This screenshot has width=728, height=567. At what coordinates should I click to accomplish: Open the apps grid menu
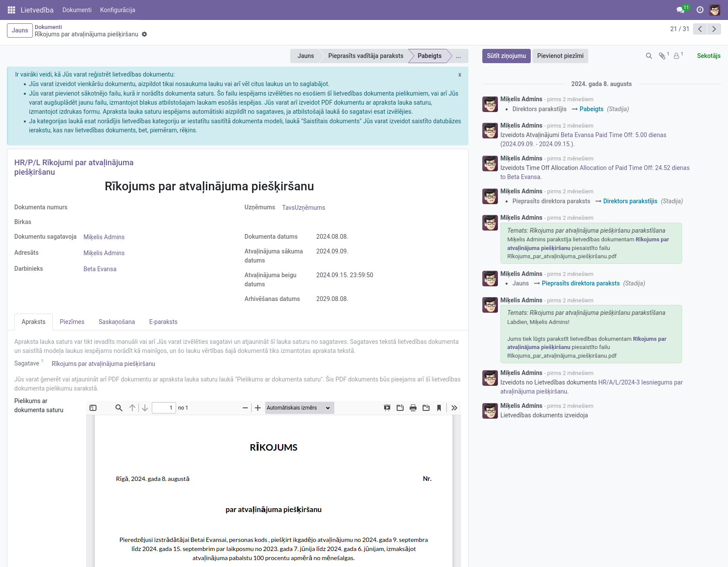point(11,10)
